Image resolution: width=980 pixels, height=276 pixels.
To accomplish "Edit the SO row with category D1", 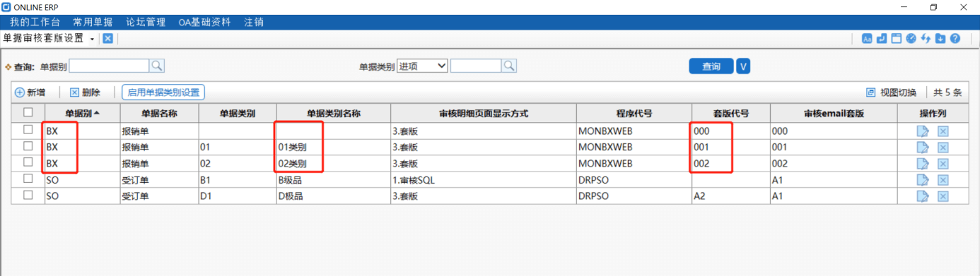I will click(922, 196).
